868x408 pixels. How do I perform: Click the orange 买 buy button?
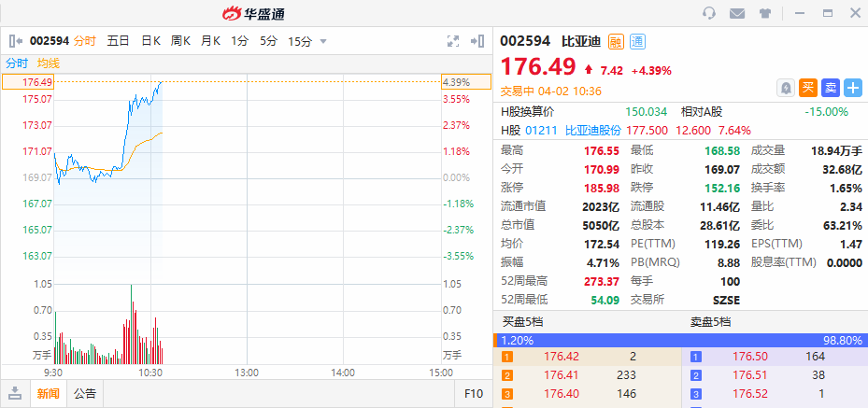[x=808, y=88]
